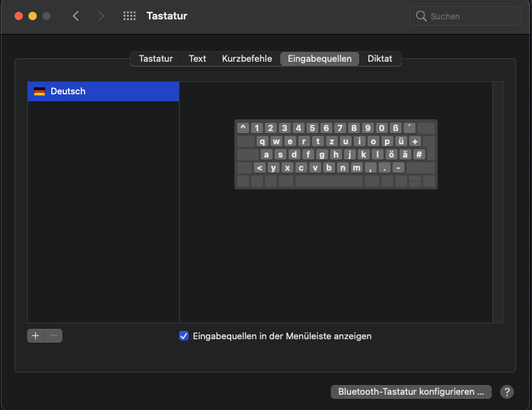The image size is (532, 410).
Task: Toggle Eingabequellen in der Menüleiste anzeigen checkbox
Action: (184, 336)
